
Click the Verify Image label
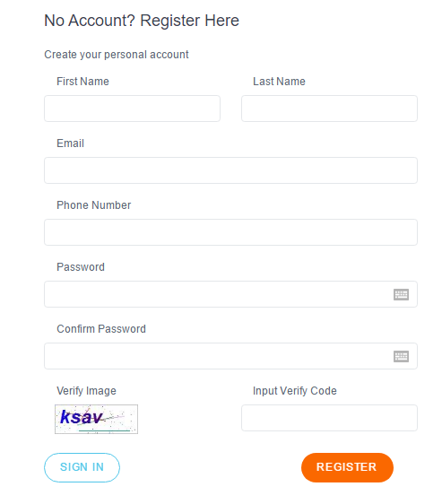click(86, 391)
